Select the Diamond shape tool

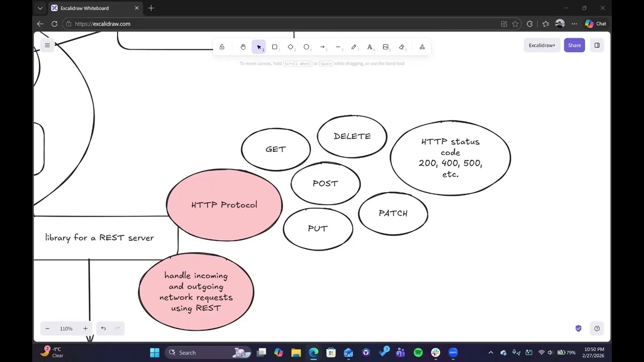click(290, 47)
